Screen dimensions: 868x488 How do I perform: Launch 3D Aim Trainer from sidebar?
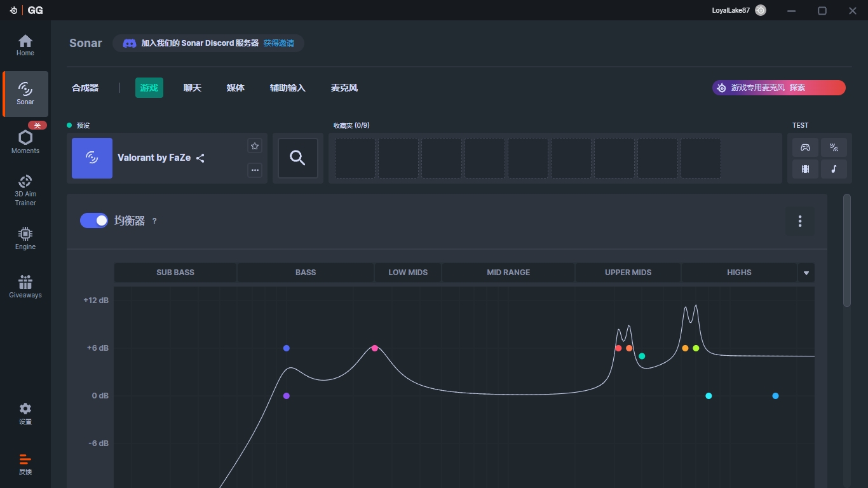tap(25, 190)
